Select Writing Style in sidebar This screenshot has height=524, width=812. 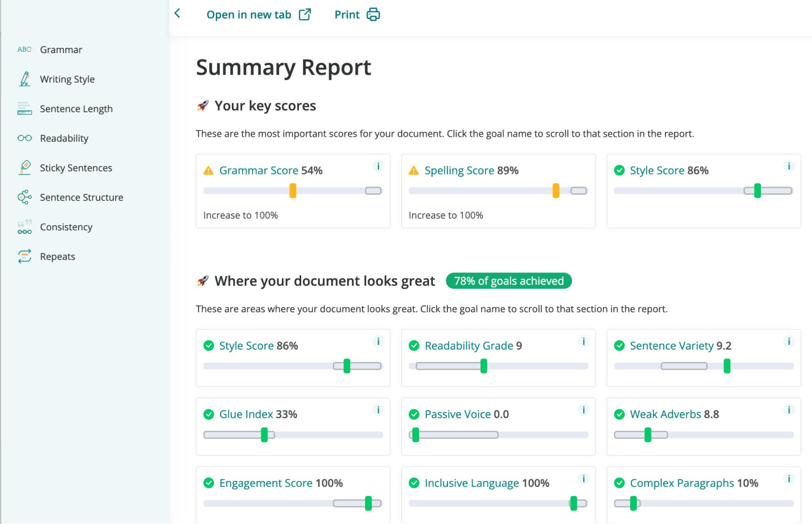click(x=67, y=79)
